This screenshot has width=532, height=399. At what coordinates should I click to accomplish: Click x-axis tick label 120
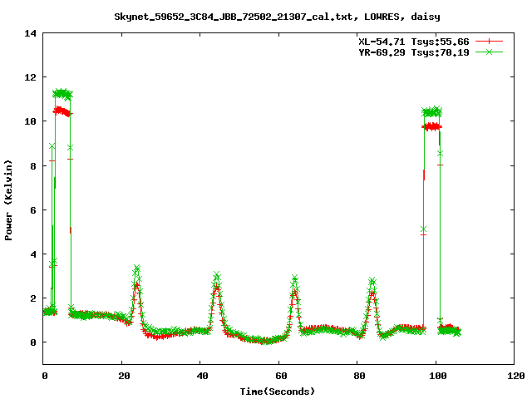[516, 376]
